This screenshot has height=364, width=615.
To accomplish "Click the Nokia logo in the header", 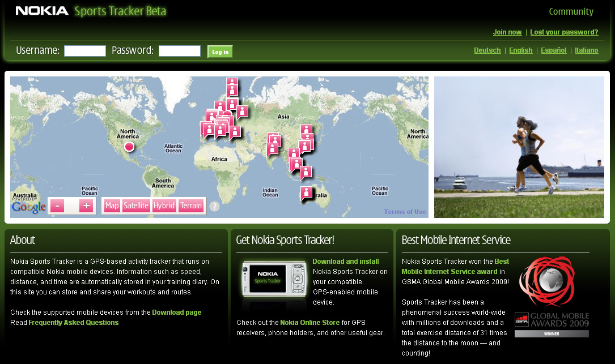I will [42, 11].
